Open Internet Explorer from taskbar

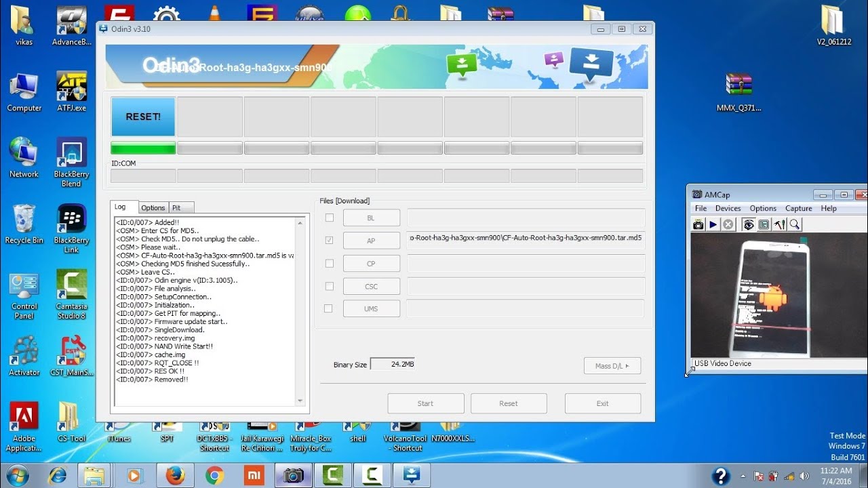click(x=57, y=475)
